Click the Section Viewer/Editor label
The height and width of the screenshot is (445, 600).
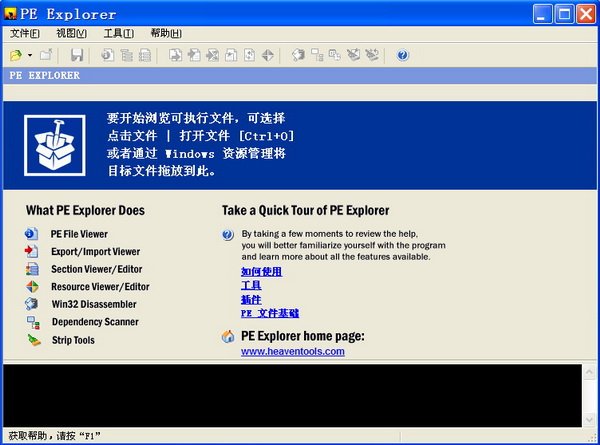[x=97, y=269]
